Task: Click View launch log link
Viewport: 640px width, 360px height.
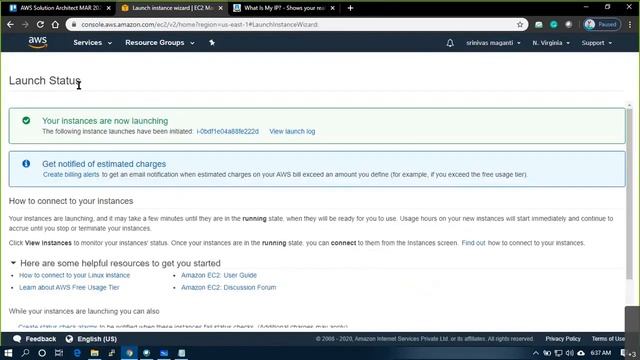Action: (292, 131)
